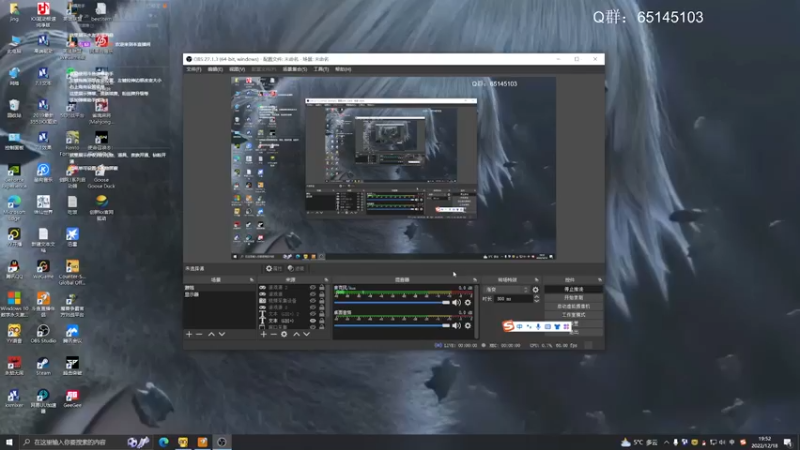
Task: Open the 腾讯会议 desktop shortcut
Action: (72, 334)
